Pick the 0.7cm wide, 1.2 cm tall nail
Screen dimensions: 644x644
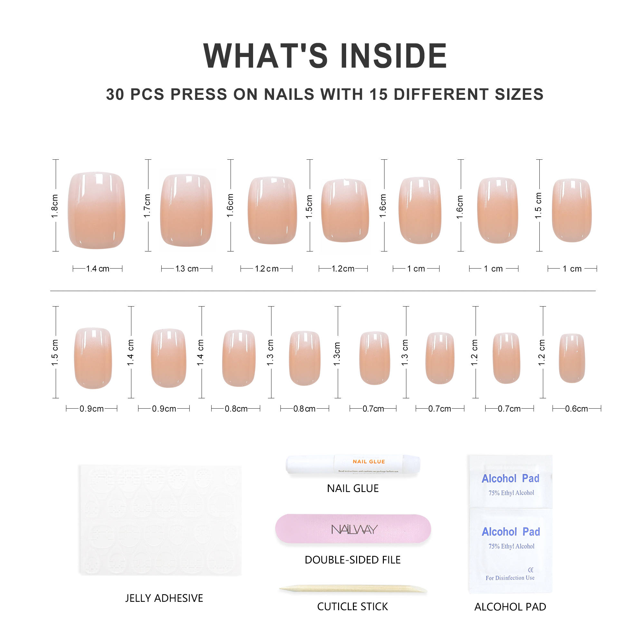pos(506,358)
